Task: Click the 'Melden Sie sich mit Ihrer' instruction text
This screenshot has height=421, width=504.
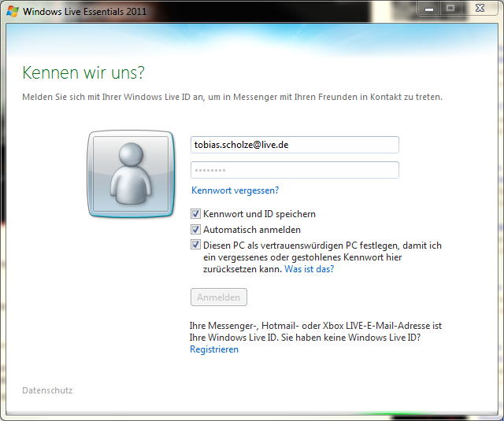Action: pyautogui.click(x=232, y=97)
